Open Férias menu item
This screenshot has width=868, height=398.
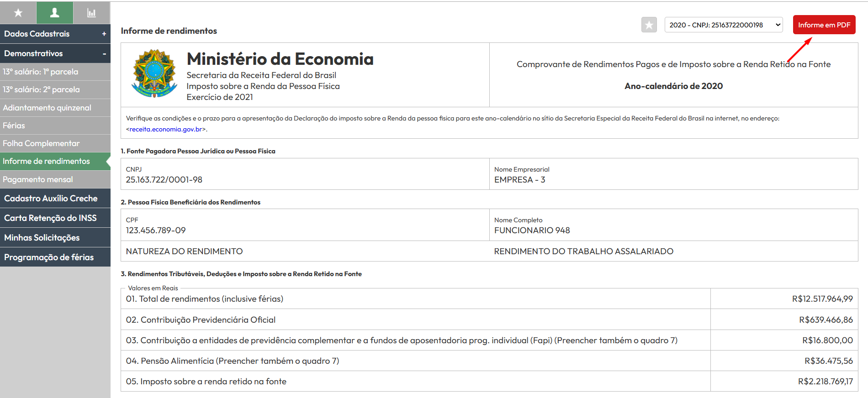point(55,126)
